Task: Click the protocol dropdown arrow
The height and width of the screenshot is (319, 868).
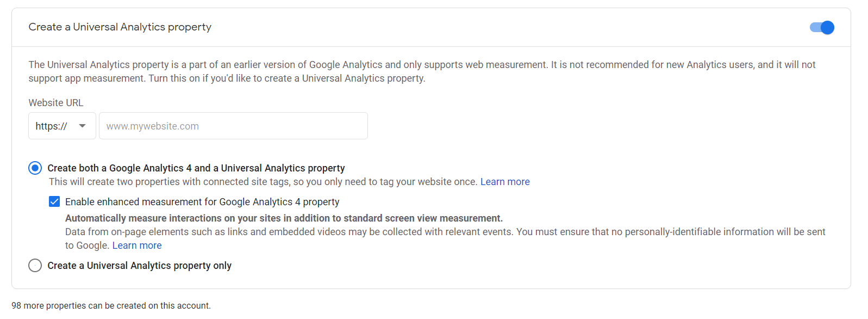Action: [82, 126]
